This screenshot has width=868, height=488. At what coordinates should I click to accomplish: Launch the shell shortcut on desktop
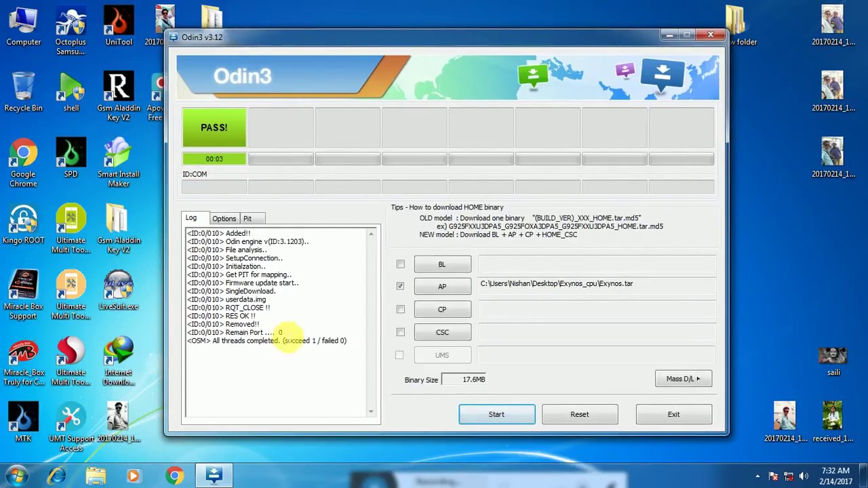coord(71,93)
